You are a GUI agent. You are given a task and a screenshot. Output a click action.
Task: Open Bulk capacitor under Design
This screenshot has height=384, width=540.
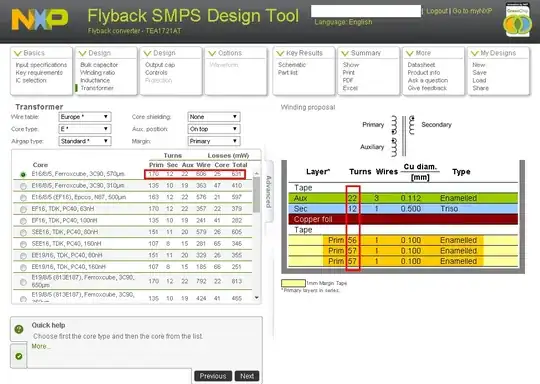coord(99,65)
